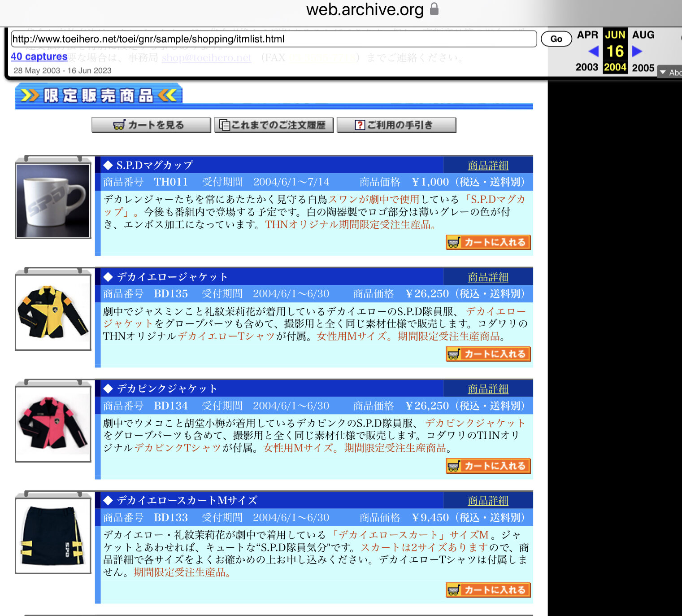
Task: Click product number BD134
Action: pos(171,406)
